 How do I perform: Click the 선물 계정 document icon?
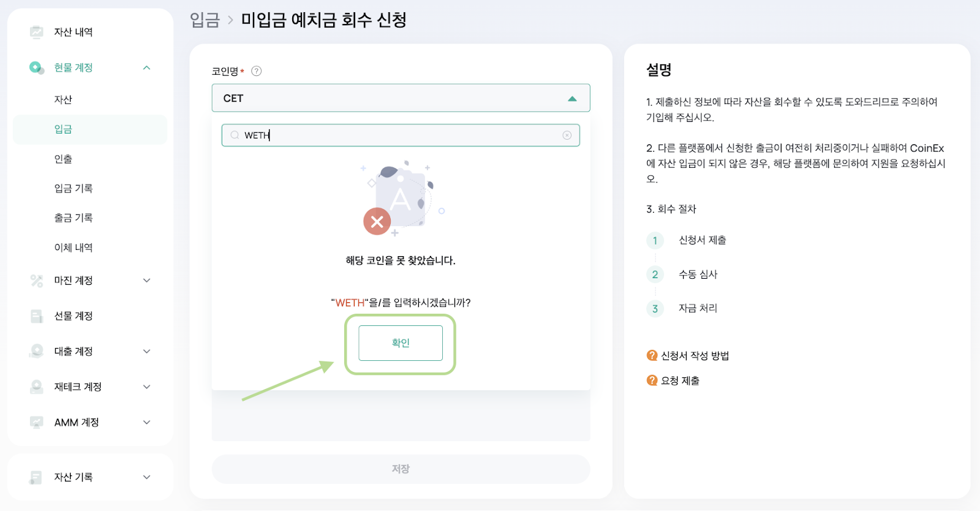[x=37, y=316]
